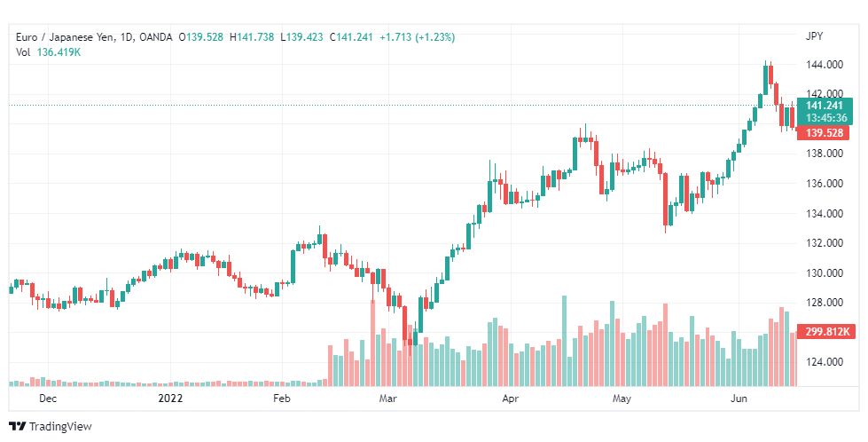
Task: Click the current price tag 141.241
Action: [825, 106]
